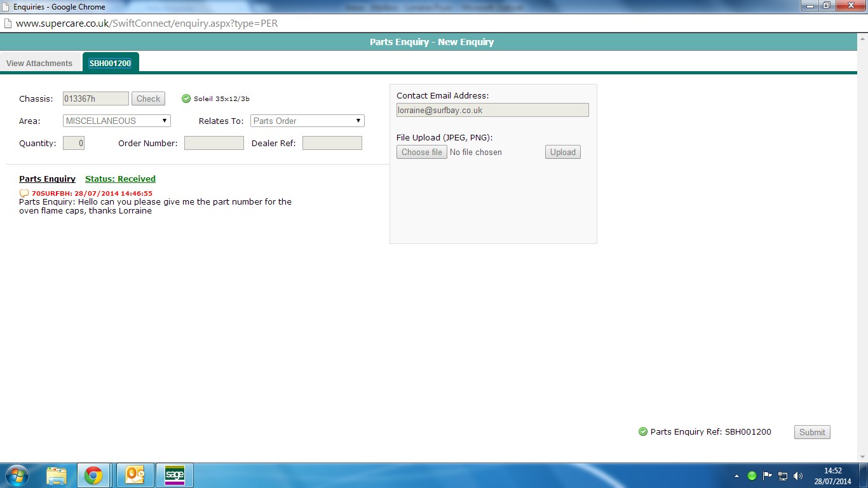Screen dimensions: 868x488
Task: Open the Action Center flag icon
Action: [x=768, y=476]
